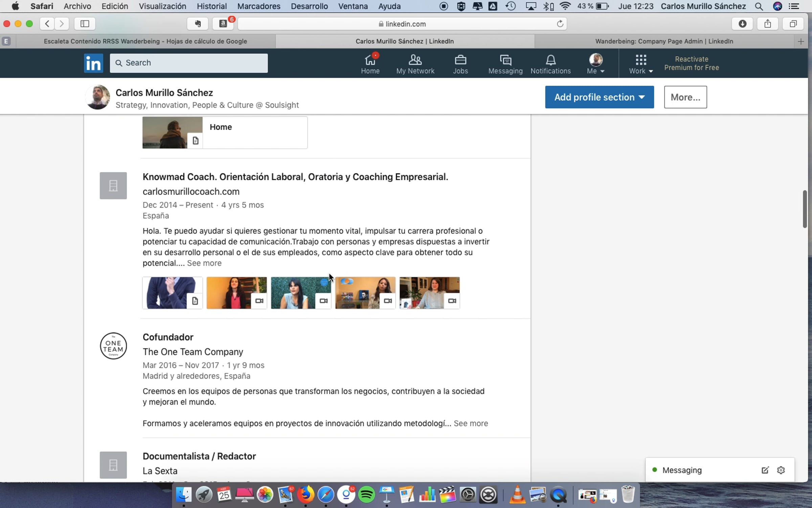Click the More... button
Image resolution: width=812 pixels, height=508 pixels.
[x=685, y=97]
